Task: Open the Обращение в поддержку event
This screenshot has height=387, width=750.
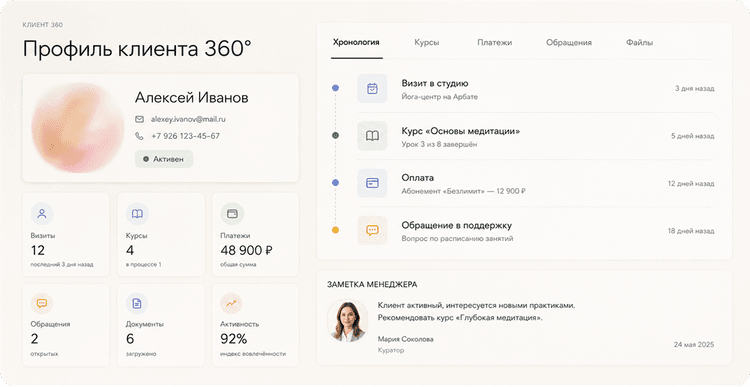Action: [536, 231]
